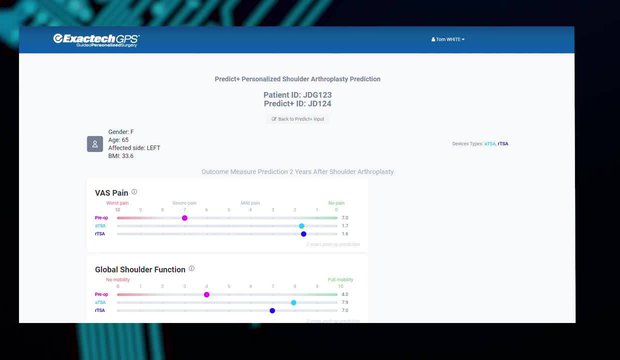
Task: Open the Tom WHITE user dropdown
Action: [x=448, y=40]
